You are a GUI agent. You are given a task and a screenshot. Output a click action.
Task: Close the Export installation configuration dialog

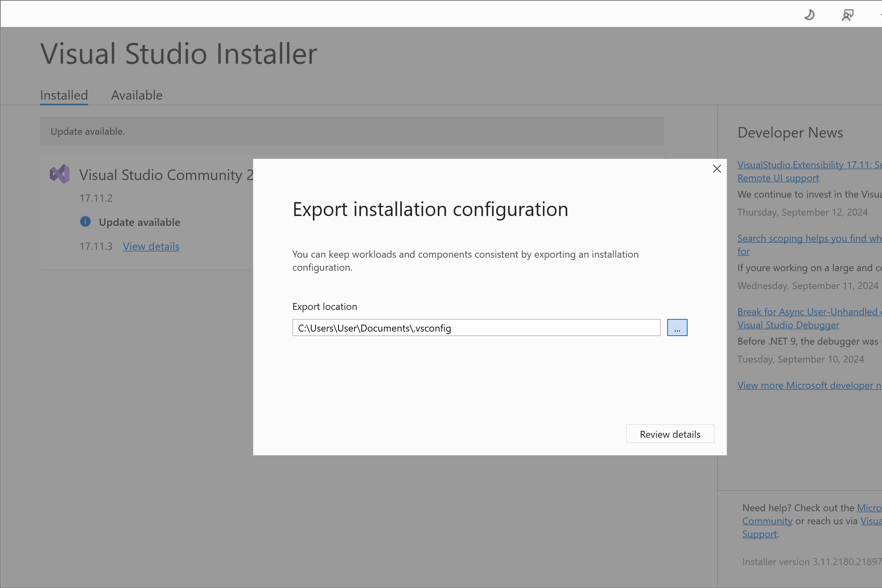click(717, 169)
